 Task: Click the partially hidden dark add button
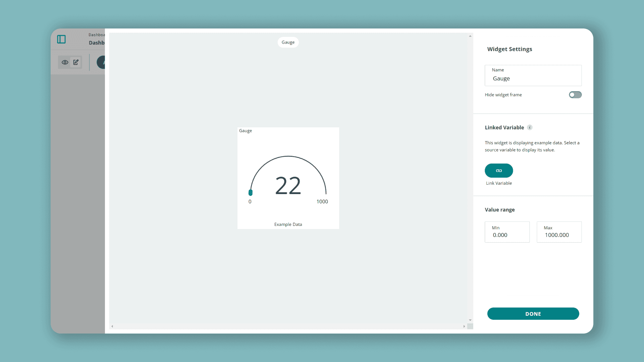[101, 62]
